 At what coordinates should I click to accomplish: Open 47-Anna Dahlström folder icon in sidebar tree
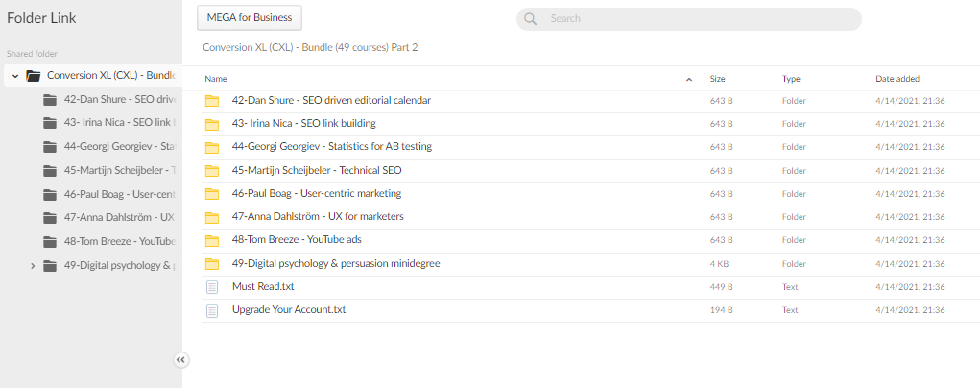50,218
